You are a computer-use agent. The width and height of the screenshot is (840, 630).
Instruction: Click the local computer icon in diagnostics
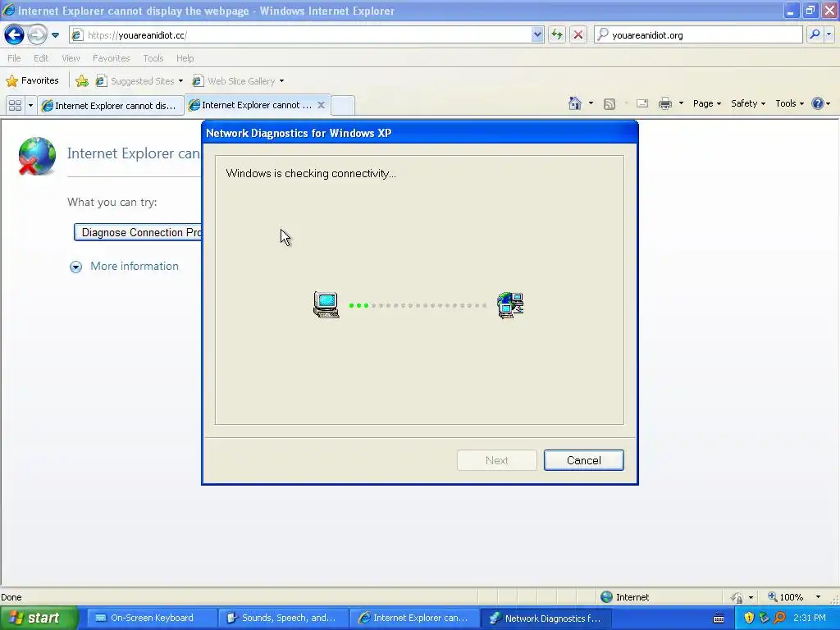326,305
